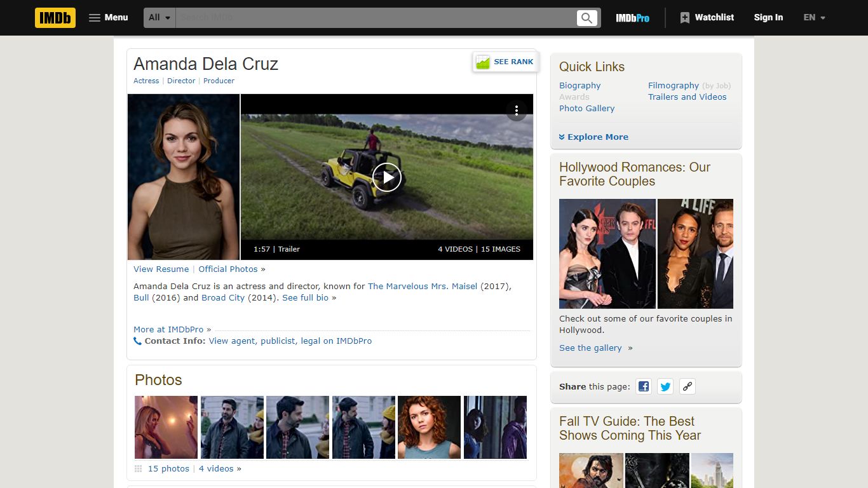The height and width of the screenshot is (488, 868).
Task: Open the 15 IMAGES link on the trailer bar
Action: (x=500, y=249)
